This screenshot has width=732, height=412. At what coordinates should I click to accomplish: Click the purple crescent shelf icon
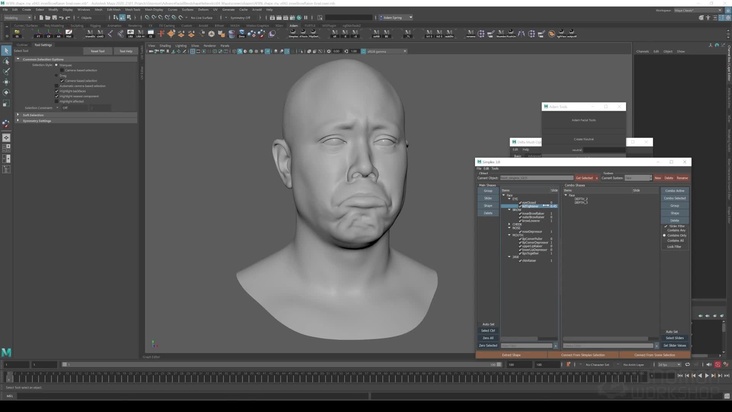pyautogui.click(x=272, y=34)
